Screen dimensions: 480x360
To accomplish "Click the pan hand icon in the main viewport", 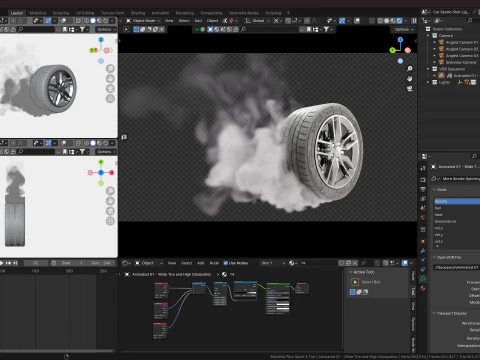I will (x=410, y=79).
